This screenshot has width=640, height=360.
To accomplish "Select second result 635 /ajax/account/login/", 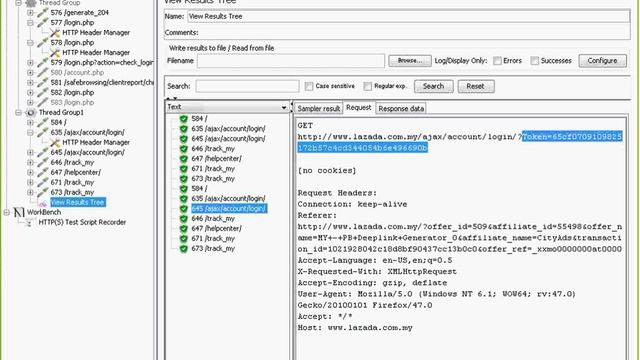I will pos(229,198).
